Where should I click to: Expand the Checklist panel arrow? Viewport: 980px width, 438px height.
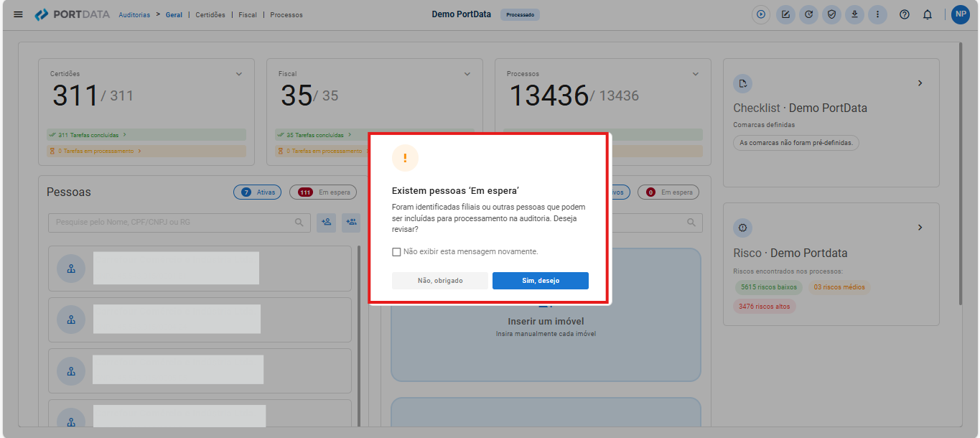tap(920, 83)
